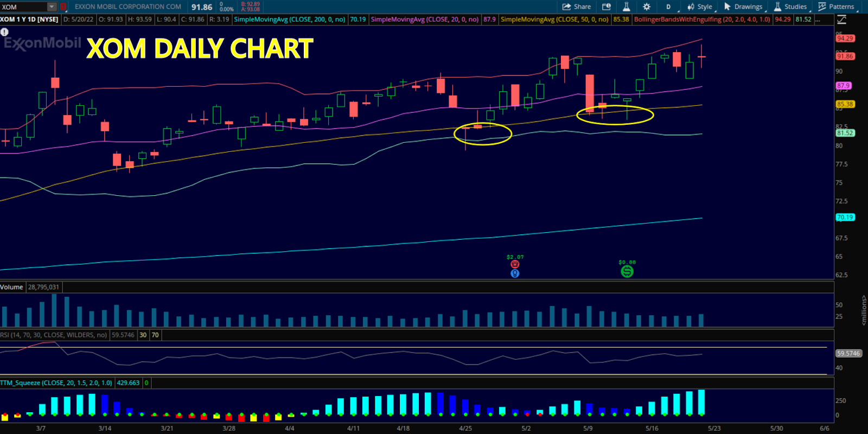Click the blue lightbulb earnings icon

point(515,273)
